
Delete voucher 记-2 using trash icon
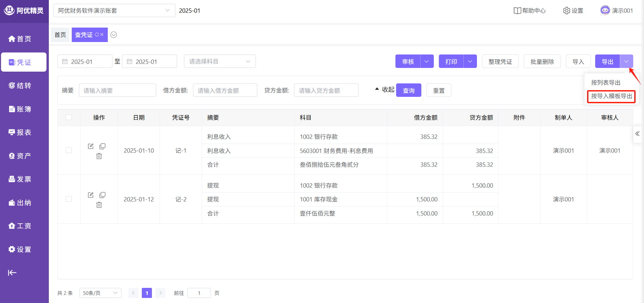99,205
